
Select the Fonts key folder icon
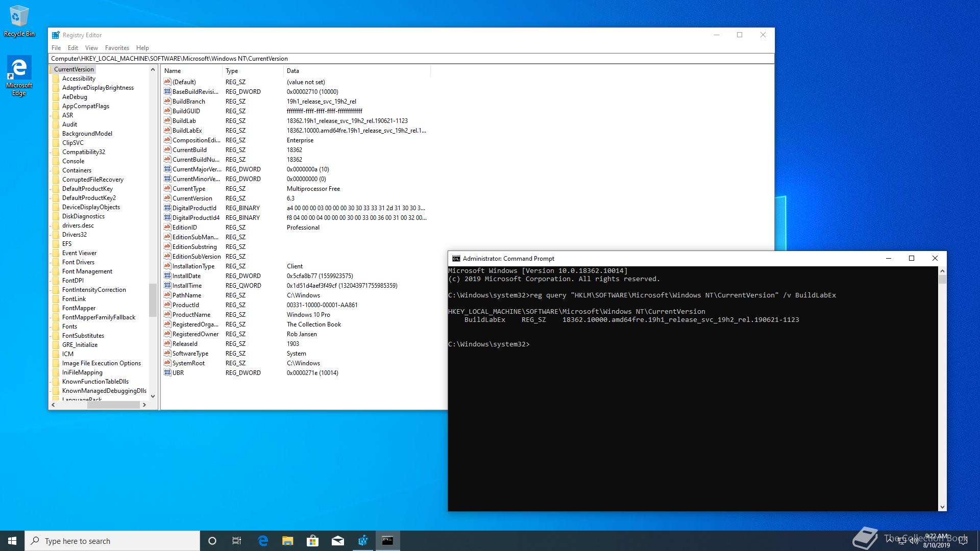point(56,327)
